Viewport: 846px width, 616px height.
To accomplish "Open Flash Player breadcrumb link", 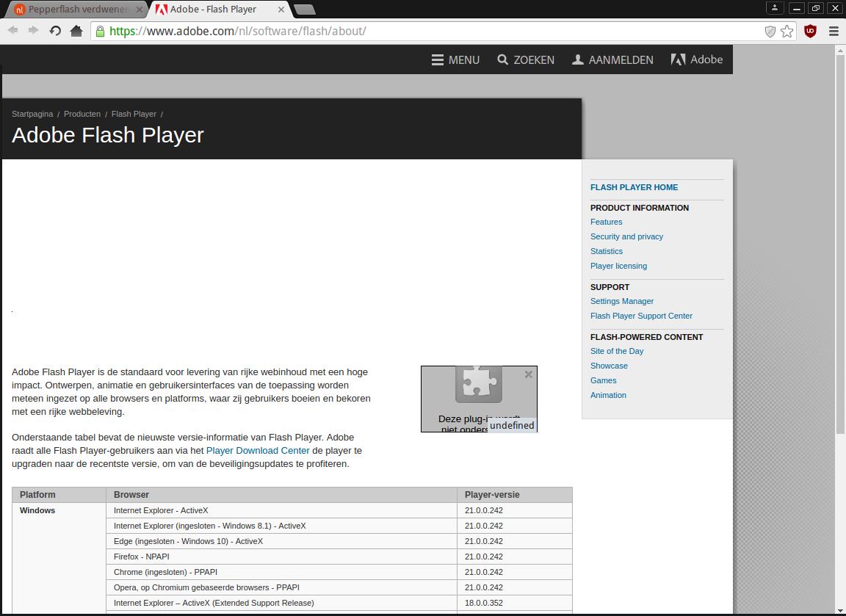I will pos(134,114).
